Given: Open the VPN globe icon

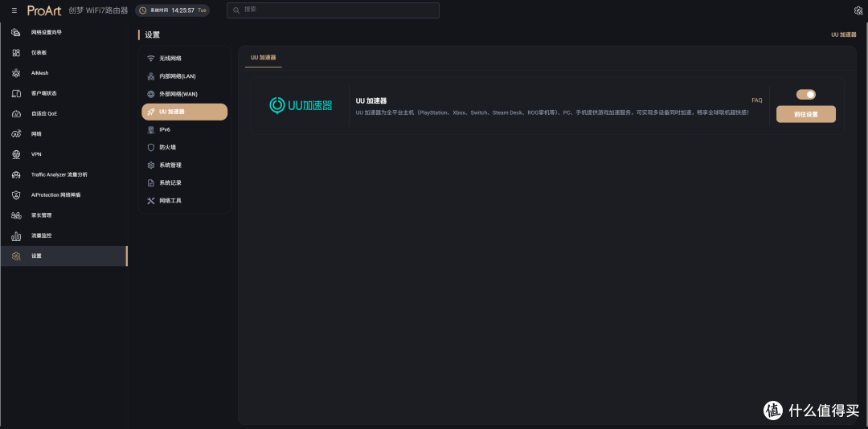Looking at the screenshot, I should pos(16,154).
